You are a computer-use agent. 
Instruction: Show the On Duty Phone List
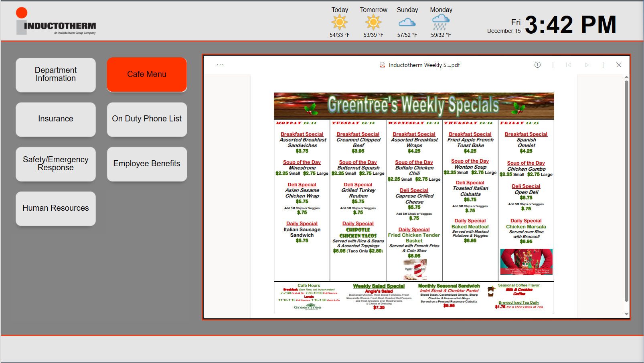(x=147, y=119)
